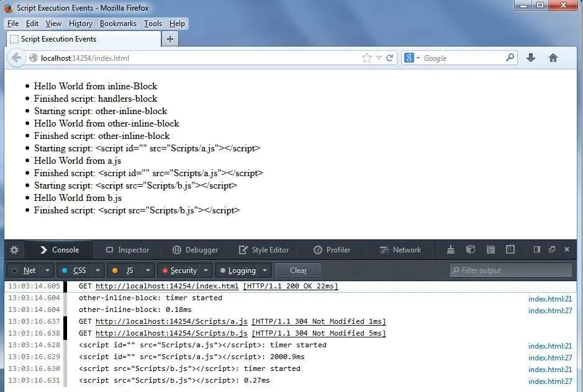Viewport: 583px width, 392px height.
Task: Open index.html:21 source for other-inline-block timer started
Action: click(x=550, y=299)
